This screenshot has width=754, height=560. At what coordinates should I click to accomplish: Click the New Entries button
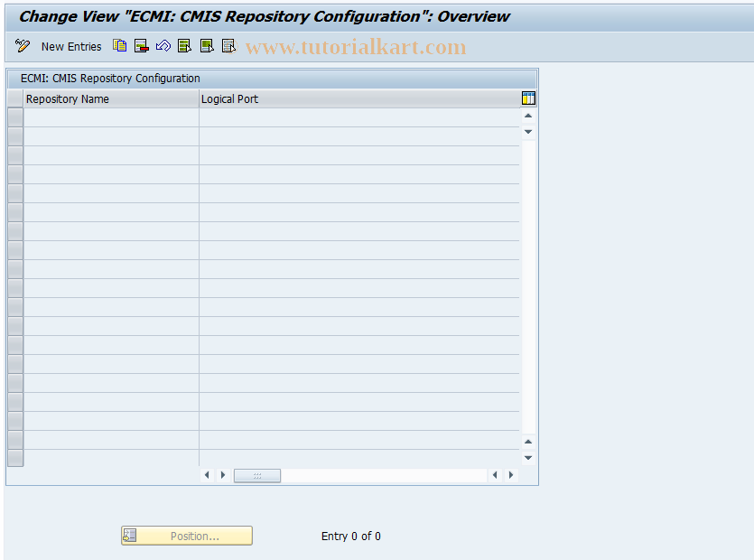click(x=71, y=47)
